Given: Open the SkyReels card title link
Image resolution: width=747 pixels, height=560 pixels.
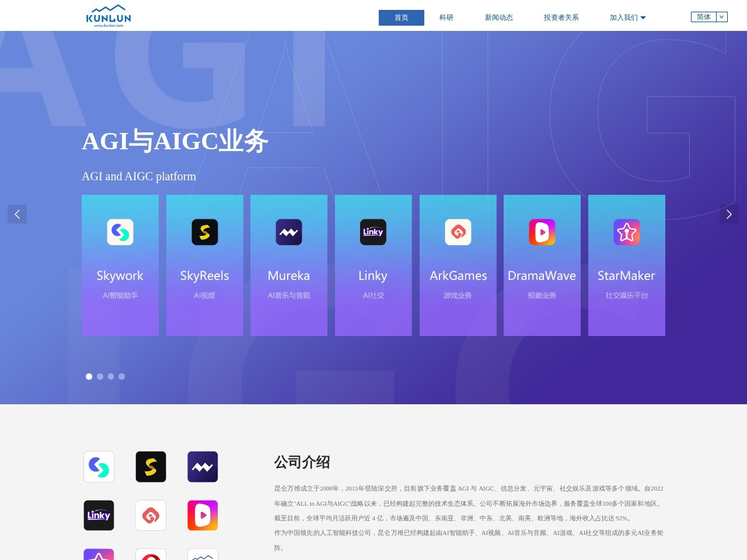Looking at the screenshot, I should click(x=205, y=276).
